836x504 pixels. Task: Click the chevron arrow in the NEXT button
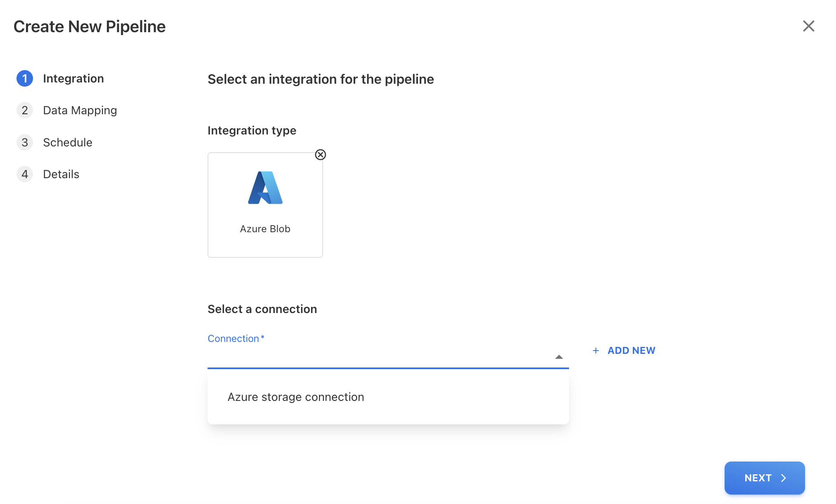point(784,478)
